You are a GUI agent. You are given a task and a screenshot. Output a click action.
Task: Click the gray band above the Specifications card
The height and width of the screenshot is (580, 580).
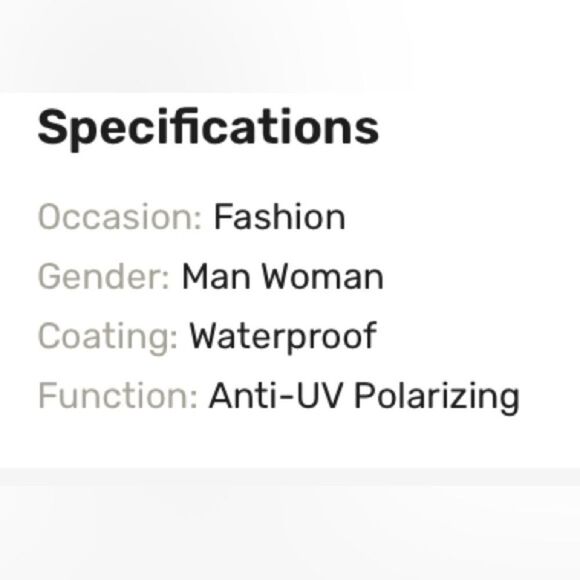290,46
